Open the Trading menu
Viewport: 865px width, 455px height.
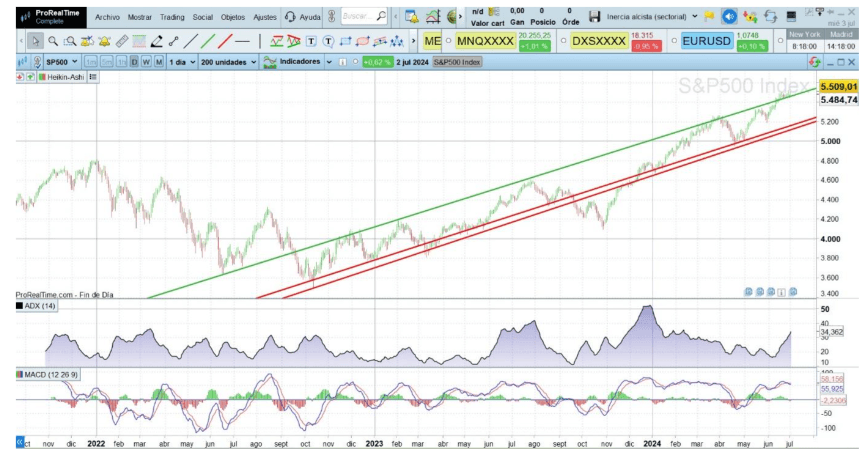pos(172,17)
